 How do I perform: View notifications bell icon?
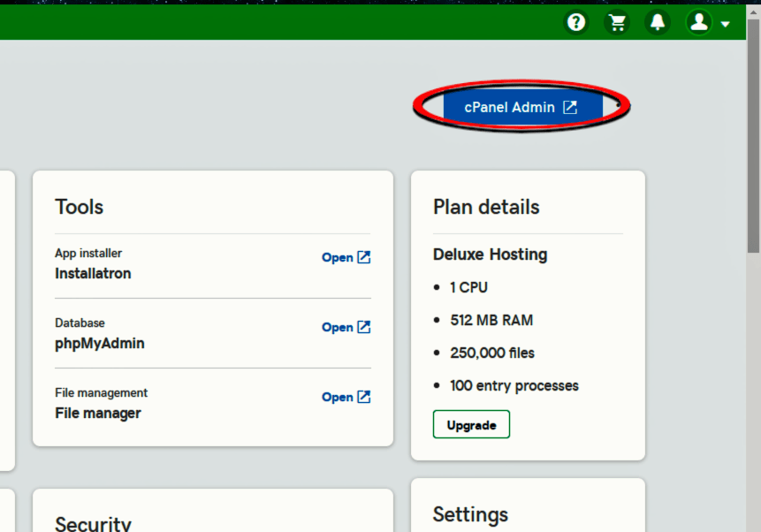tap(658, 22)
